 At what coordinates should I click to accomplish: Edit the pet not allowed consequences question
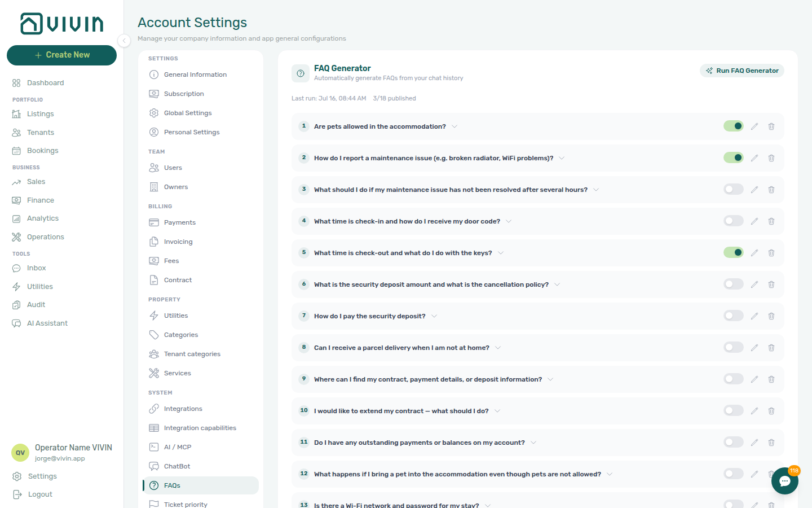754,474
